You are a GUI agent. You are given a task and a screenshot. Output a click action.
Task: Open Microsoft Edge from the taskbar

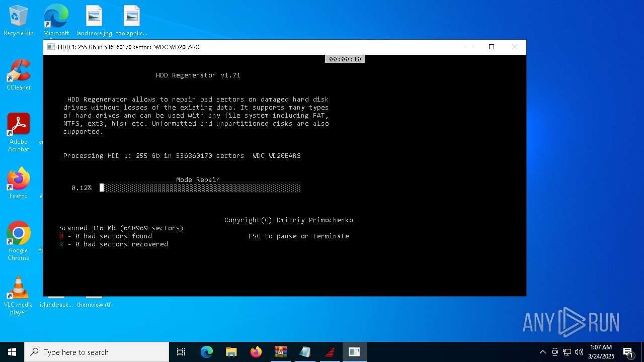pyautogui.click(x=207, y=352)
